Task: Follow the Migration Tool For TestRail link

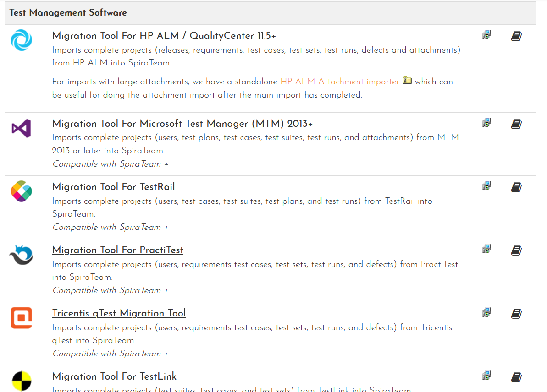Action: click(113, 187)
